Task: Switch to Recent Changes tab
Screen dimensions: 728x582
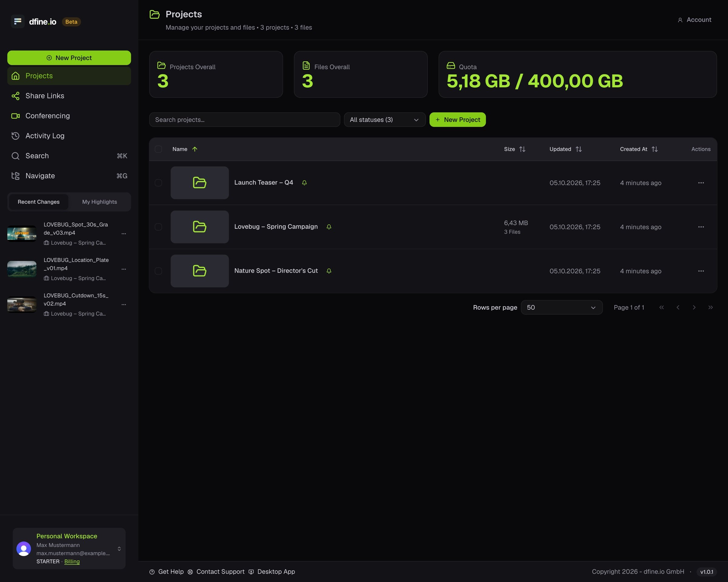Action: 39,202
